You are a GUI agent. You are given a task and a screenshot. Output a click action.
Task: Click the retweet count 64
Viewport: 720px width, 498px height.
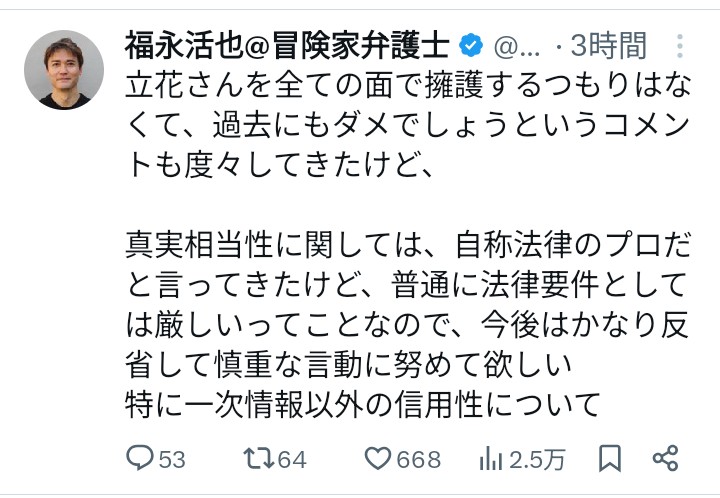[292, 460]
